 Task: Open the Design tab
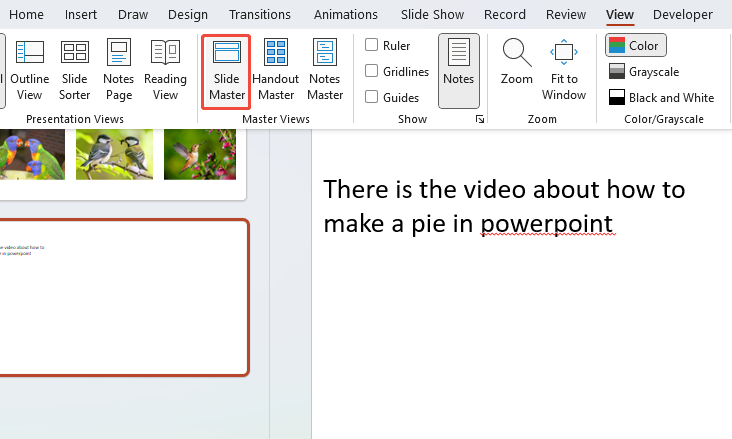tap(188, 14)
